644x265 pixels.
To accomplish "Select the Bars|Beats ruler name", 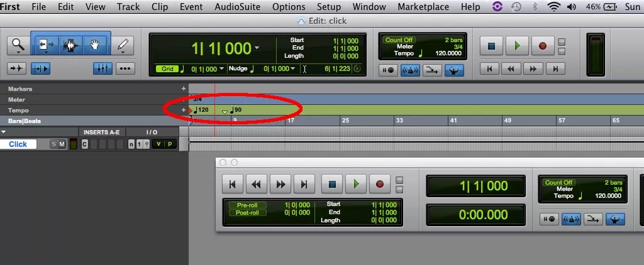I will coord(25,121).
